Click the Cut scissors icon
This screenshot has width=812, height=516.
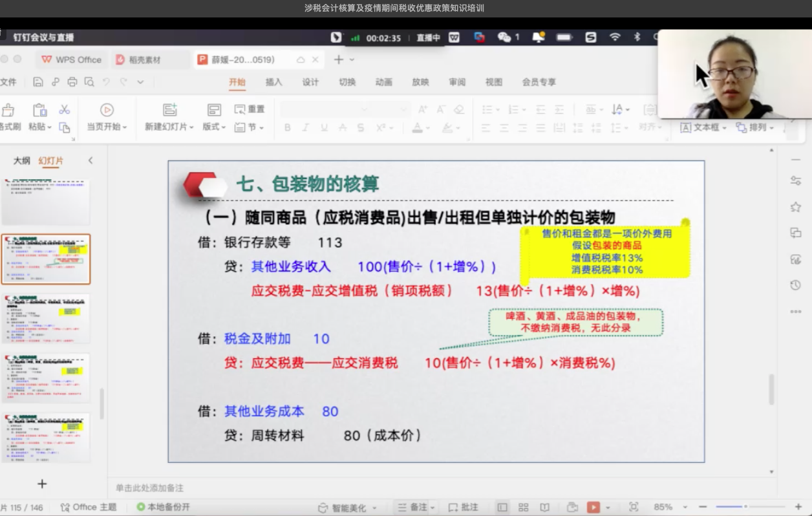[64, 109]
